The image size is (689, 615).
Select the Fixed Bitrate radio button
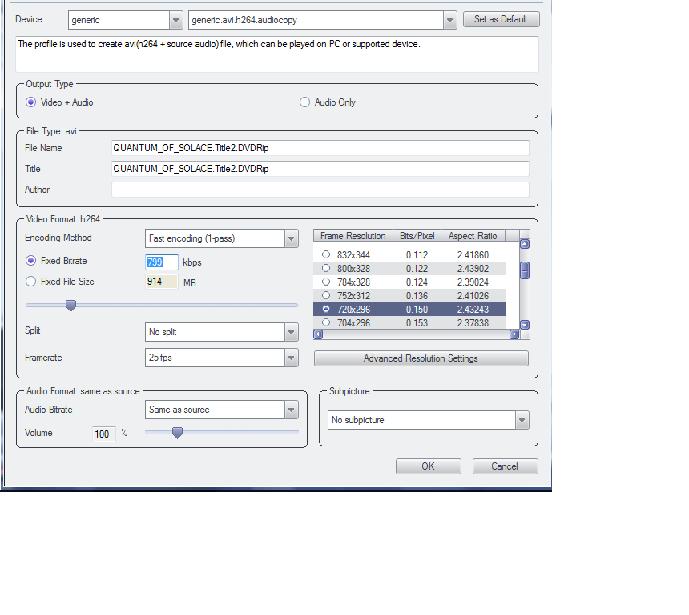click(31, 261)
